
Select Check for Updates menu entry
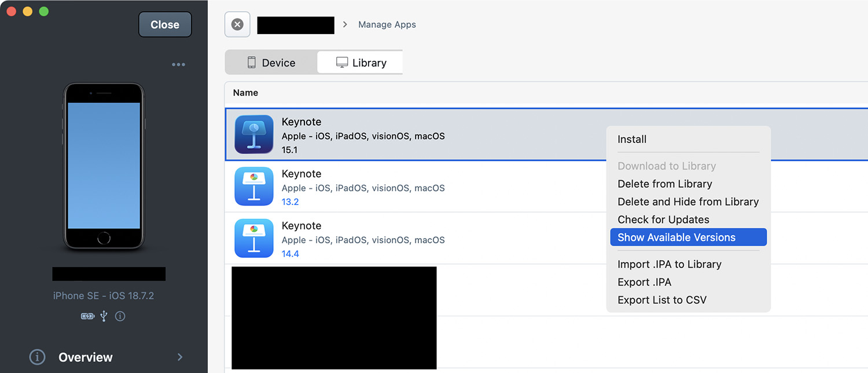(x=663, y=220)
